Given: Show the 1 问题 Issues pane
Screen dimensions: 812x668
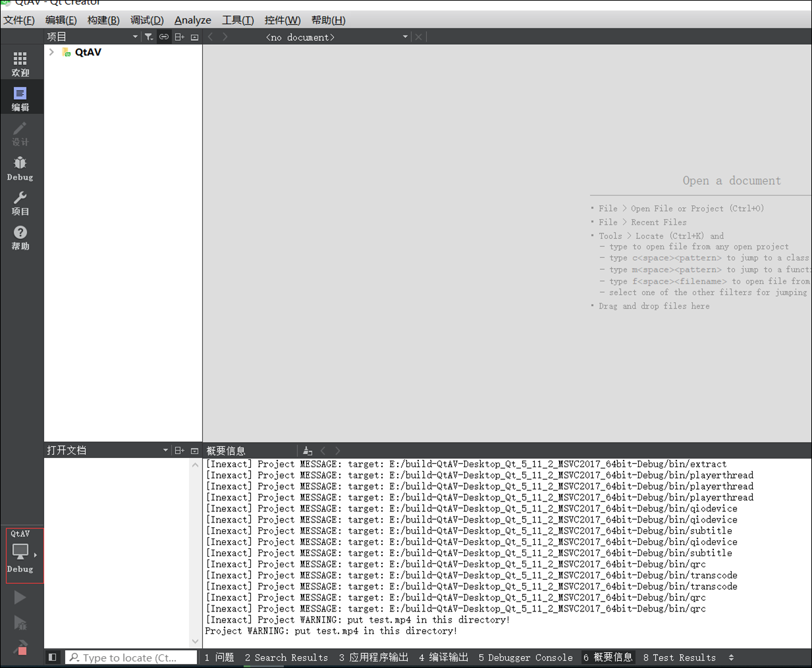Looking at the screenshot, I should coord(219,657).
